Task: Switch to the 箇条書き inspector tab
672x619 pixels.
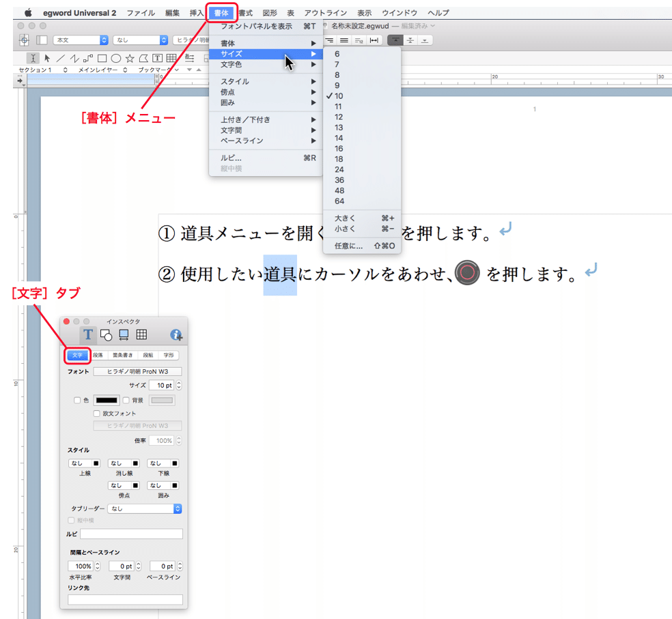Action: click(122, 355)
